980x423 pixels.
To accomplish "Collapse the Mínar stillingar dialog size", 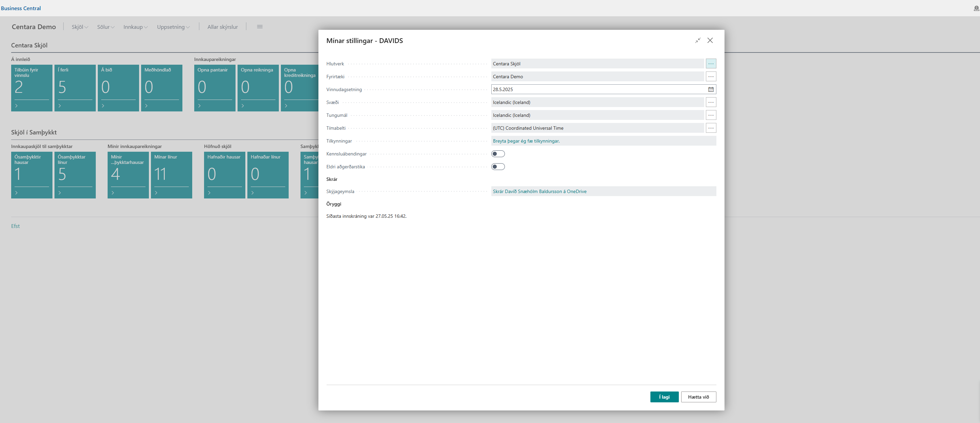I will [698, 40].
